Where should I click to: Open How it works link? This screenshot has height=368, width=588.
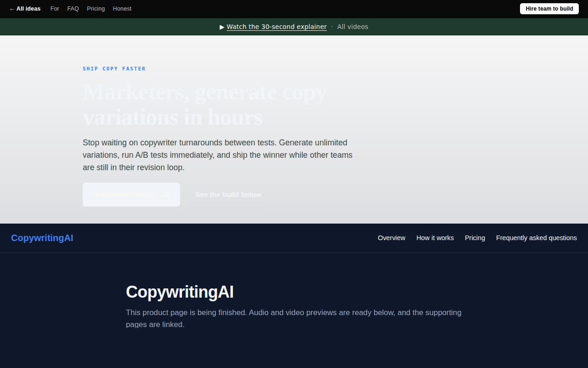pyautogui.click(x=435, y=238)
